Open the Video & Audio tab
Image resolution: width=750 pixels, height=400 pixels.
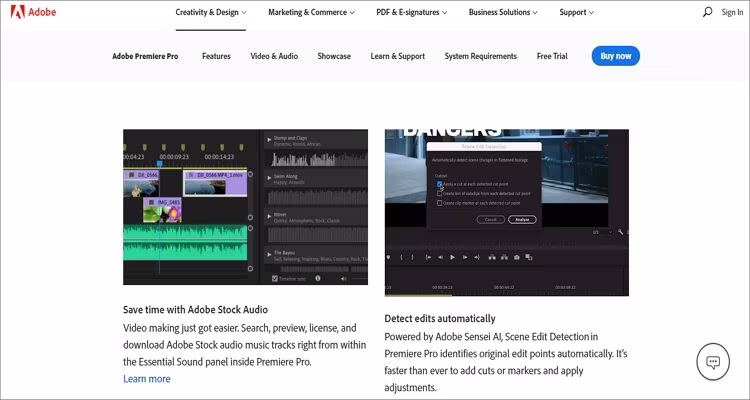coord(274,56)
